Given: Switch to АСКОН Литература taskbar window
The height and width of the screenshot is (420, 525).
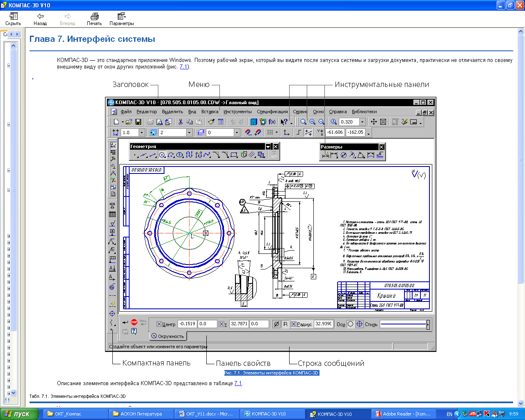Looking at the screenshot, I should [141, 414].
